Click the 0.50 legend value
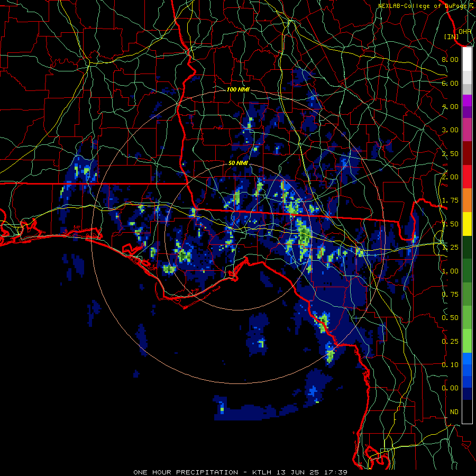The height and width of the screenshot is (476, 476). tap(450, 318)
